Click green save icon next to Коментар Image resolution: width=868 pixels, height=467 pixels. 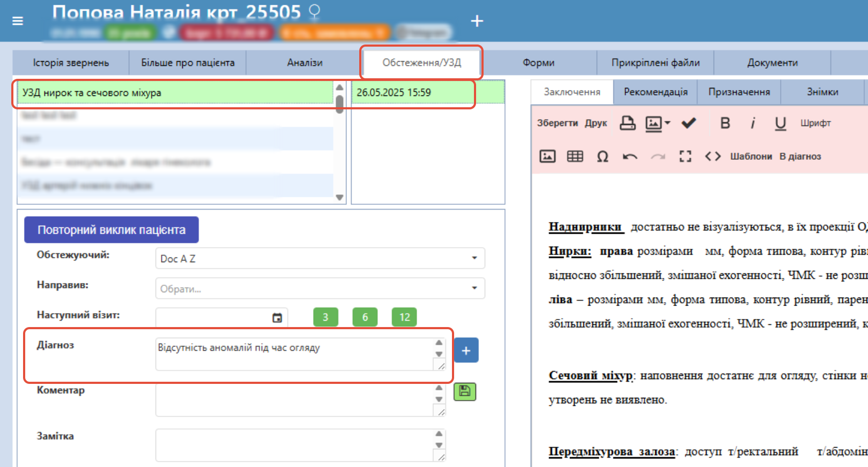point(465,392)
